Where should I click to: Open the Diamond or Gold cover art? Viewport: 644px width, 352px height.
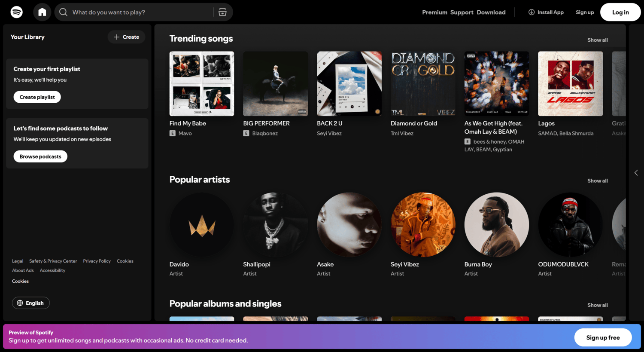pyautogui.click(x=423, y=84)
